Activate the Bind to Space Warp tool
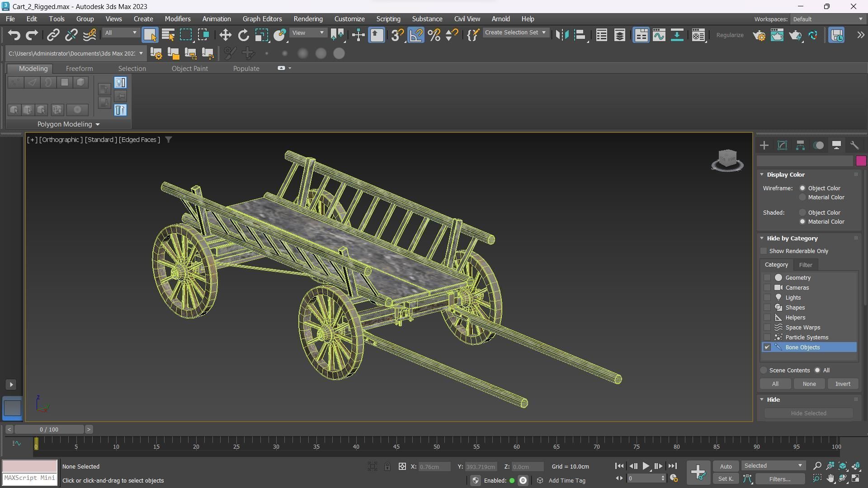The image size is (868, 488). (x=90, y=35)
